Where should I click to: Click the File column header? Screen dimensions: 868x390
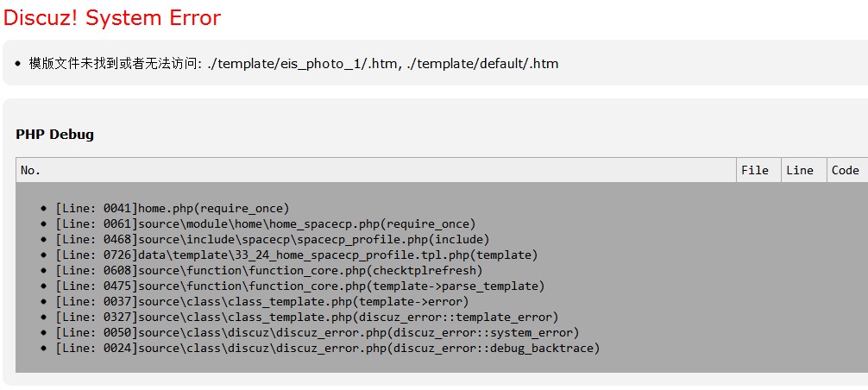[x=755, y=170]
